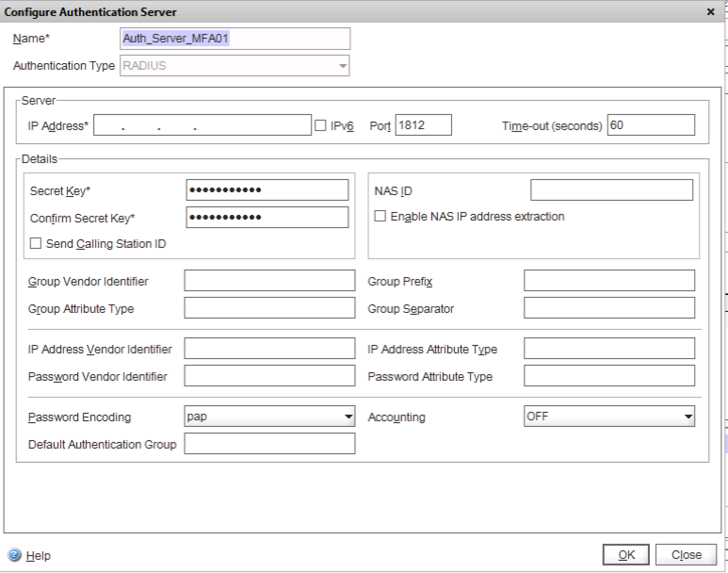Click into the Secret Key field
Viewport: 728px width, 573px height.
tap(267, 190)
